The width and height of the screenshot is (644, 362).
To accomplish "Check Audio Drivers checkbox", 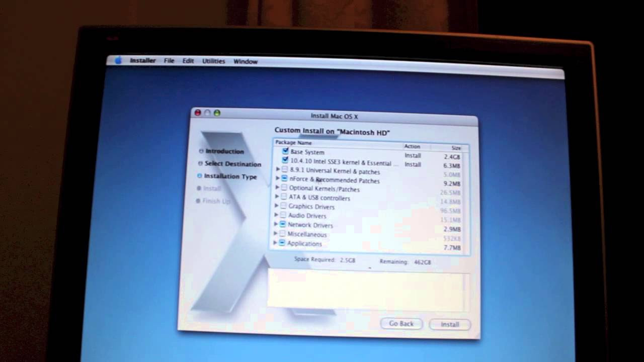I will pyautogui.click(x=283, y=215).
